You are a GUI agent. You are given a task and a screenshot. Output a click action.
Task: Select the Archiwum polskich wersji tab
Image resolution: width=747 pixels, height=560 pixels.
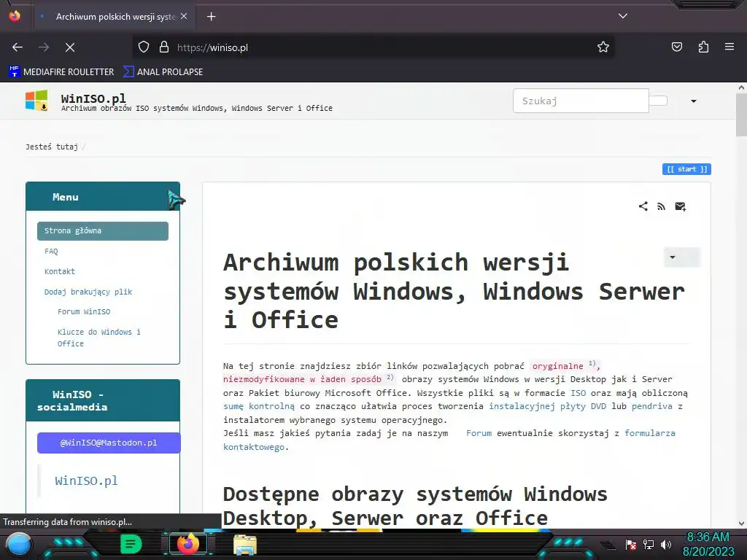click(x=115, y=17)
